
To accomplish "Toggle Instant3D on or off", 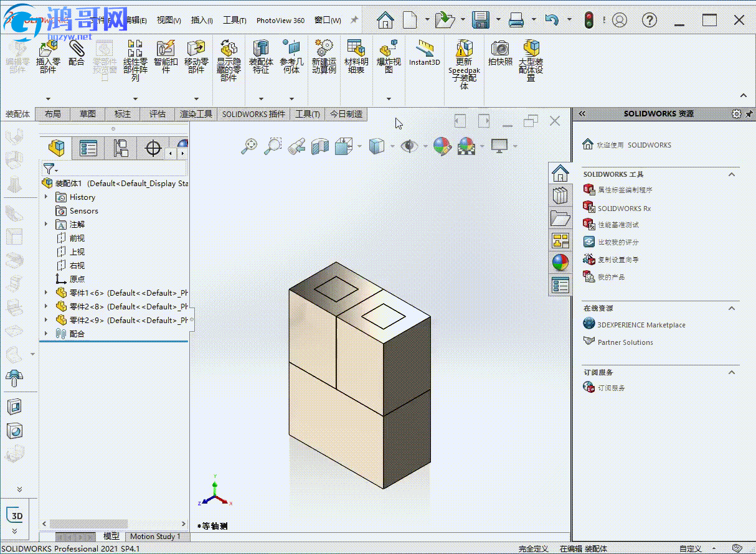I will coord(425,53).
